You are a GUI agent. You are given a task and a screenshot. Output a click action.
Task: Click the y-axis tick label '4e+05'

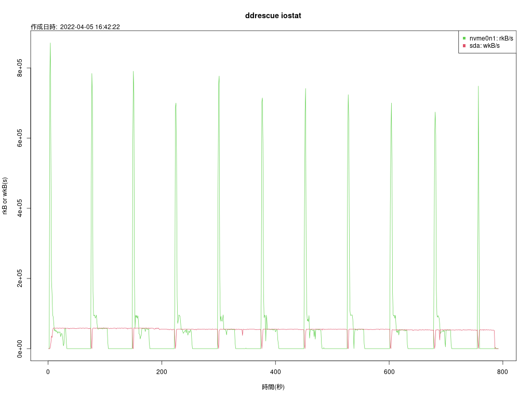point(20,208)
